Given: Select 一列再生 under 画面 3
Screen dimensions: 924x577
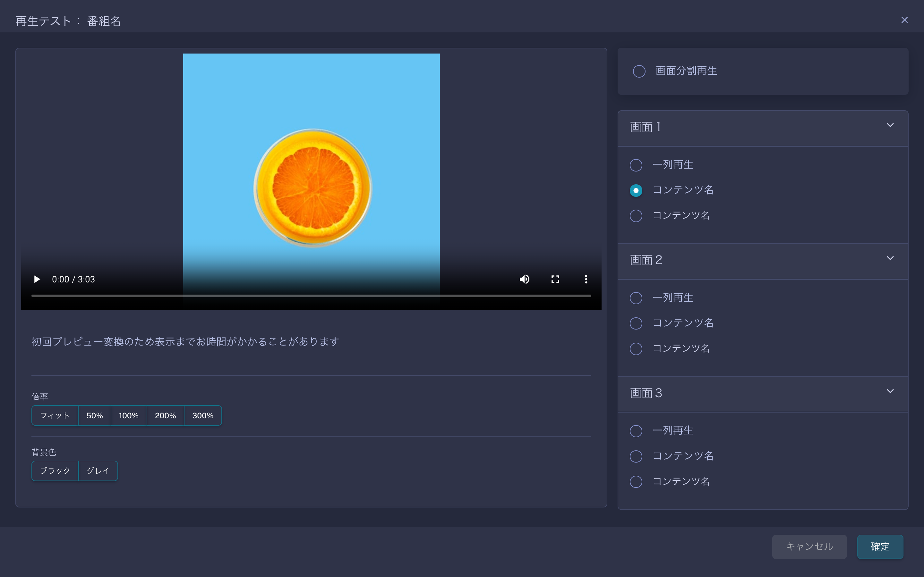Looking at the screenshot, I should click(636, 431).
